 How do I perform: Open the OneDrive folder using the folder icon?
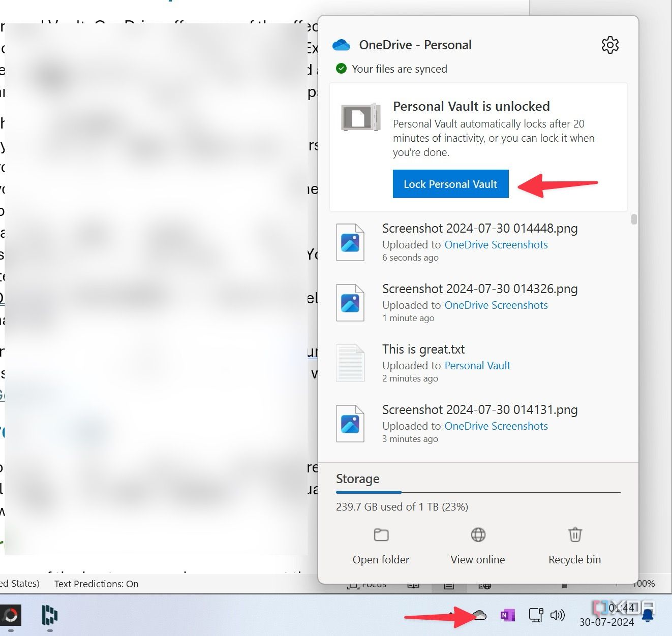[x=381, y=535]
